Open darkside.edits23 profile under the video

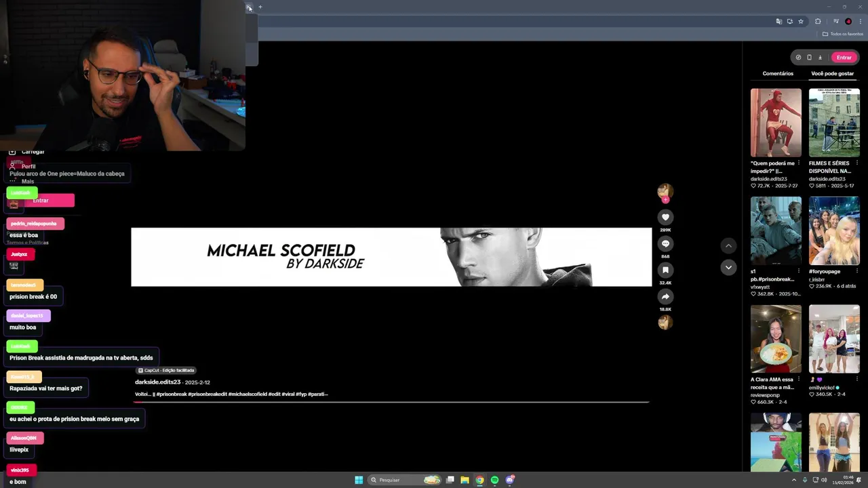(157, 382)
